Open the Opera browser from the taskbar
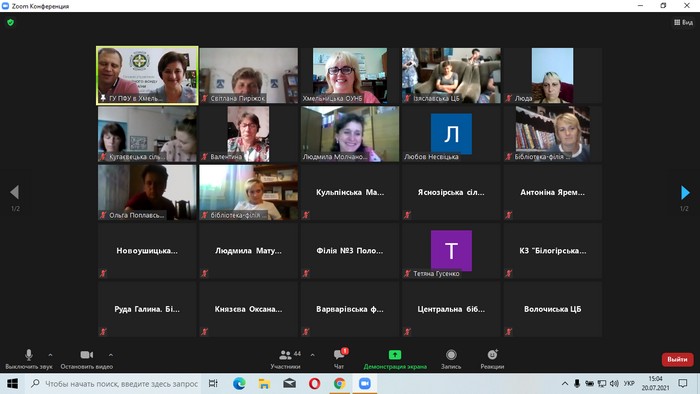 pos(314,383)
